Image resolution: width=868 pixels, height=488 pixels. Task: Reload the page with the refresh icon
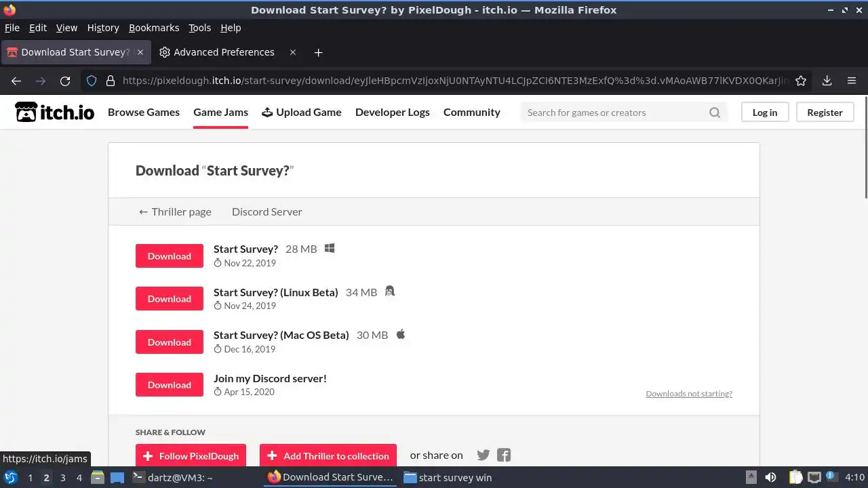pyautogui.click(x=65, y=81)
